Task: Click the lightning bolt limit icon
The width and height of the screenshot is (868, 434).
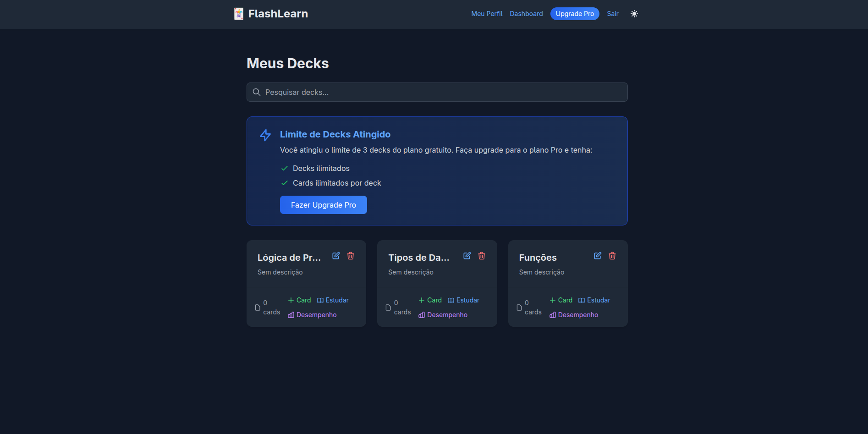Action: pos(265,135)
